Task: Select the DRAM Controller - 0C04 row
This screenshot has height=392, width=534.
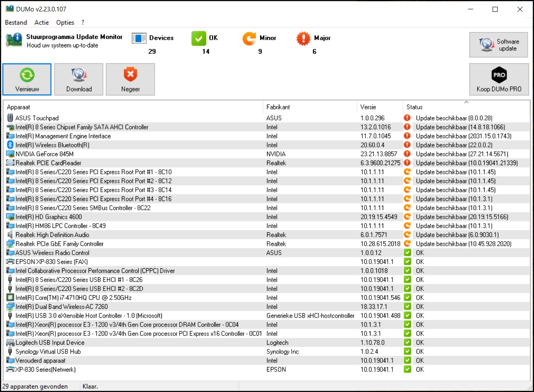Action: (267, 325)
